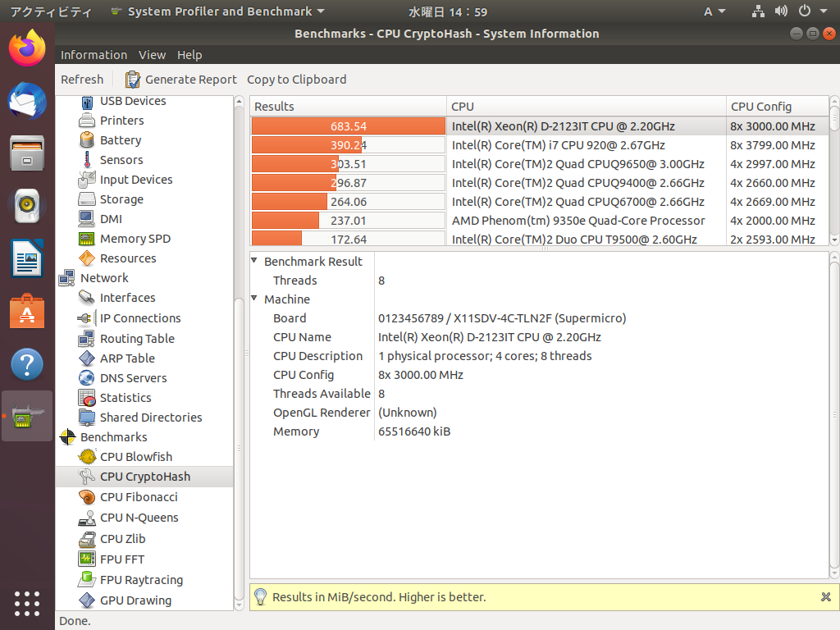Viewport: 840px width, 630px height.
Task: Select the FPU FFT icon
Action: (87, 559)
